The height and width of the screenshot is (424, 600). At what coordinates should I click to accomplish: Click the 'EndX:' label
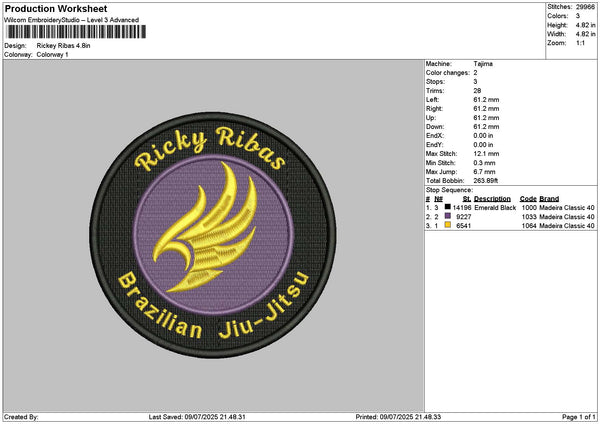(x=434, y=136)
